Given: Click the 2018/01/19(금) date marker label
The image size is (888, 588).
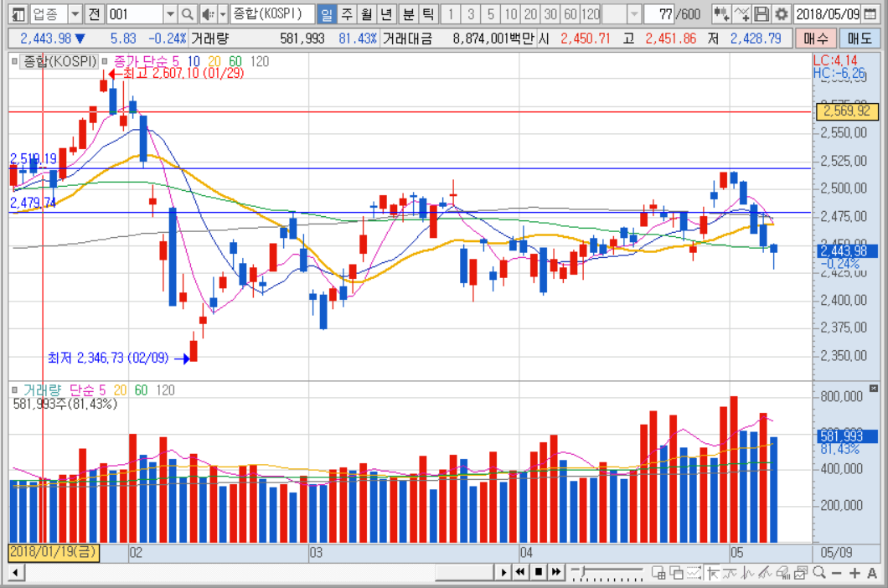Looking at the screenshot, I should click(54, 552).
